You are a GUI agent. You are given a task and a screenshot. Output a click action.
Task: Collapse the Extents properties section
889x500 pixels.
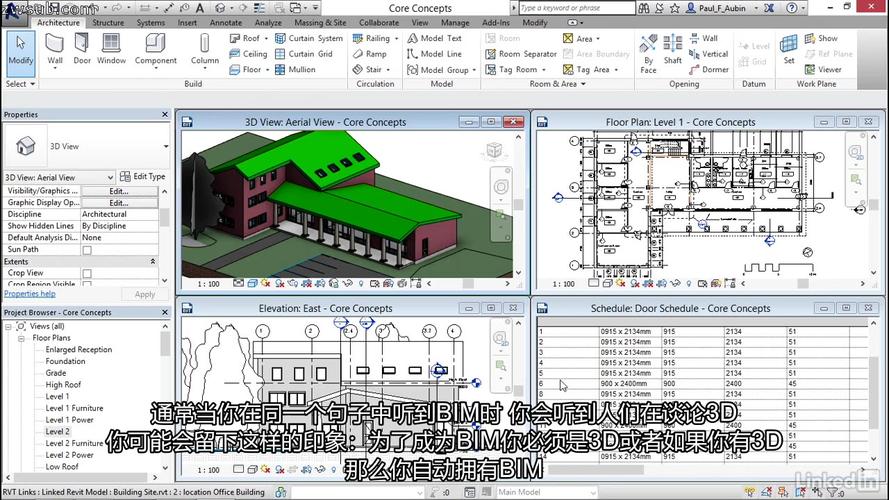click(x=153, y=261)
